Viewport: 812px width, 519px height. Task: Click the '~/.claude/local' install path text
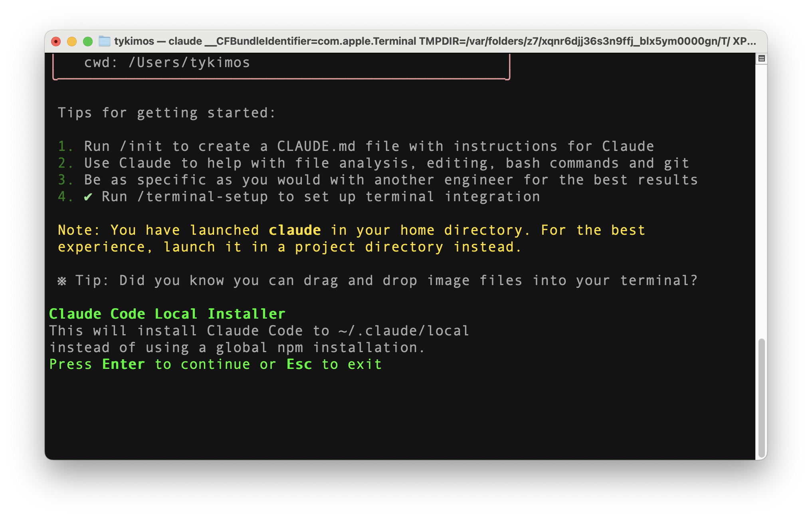[x=403, y=331]
